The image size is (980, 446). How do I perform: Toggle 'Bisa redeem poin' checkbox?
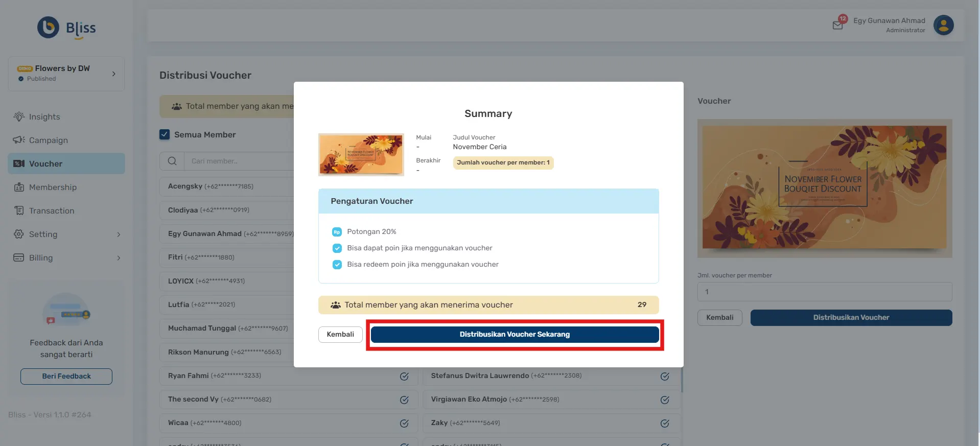(x=337, y=265)
